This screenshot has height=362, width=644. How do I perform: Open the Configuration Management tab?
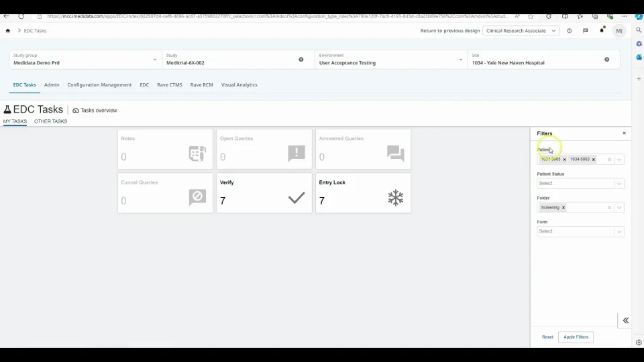99,85
